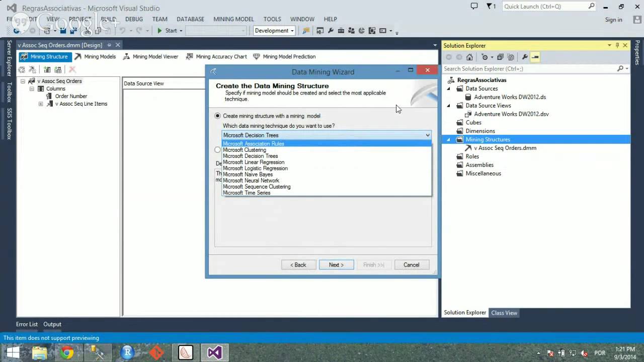644x362 pixels.
Task: Click the Windows Start button
Action: 13,353
